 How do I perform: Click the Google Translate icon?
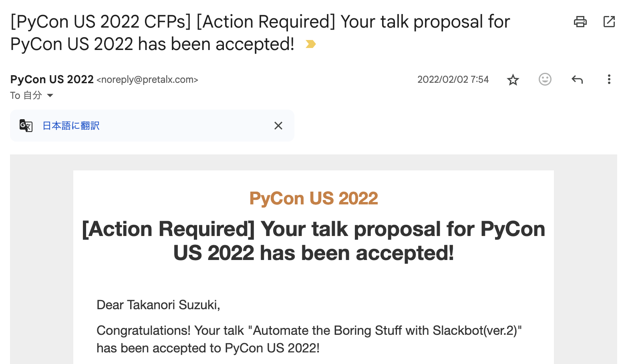coord(26,126)
